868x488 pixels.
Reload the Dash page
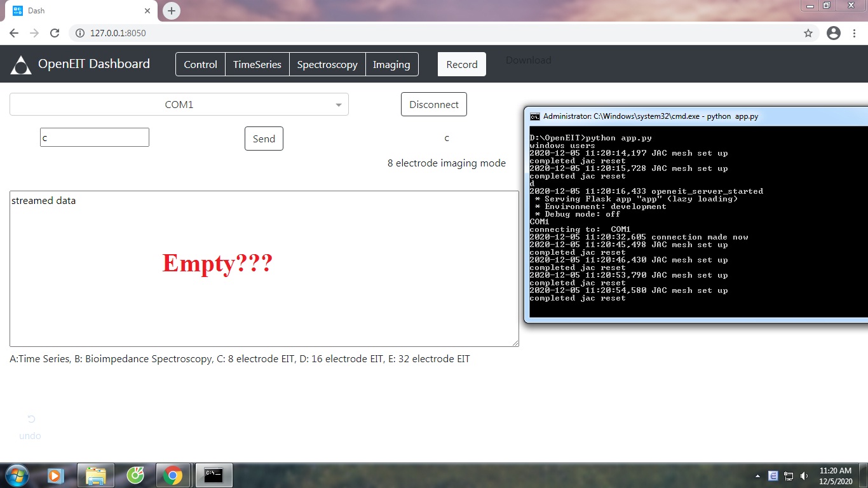pyautogui.click(x=55, y=33)
